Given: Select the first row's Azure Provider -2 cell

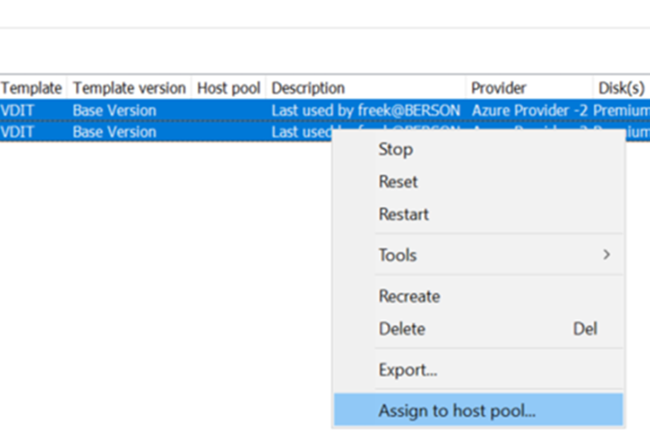Looking at the screenshot, I should (x=530, y=110).
